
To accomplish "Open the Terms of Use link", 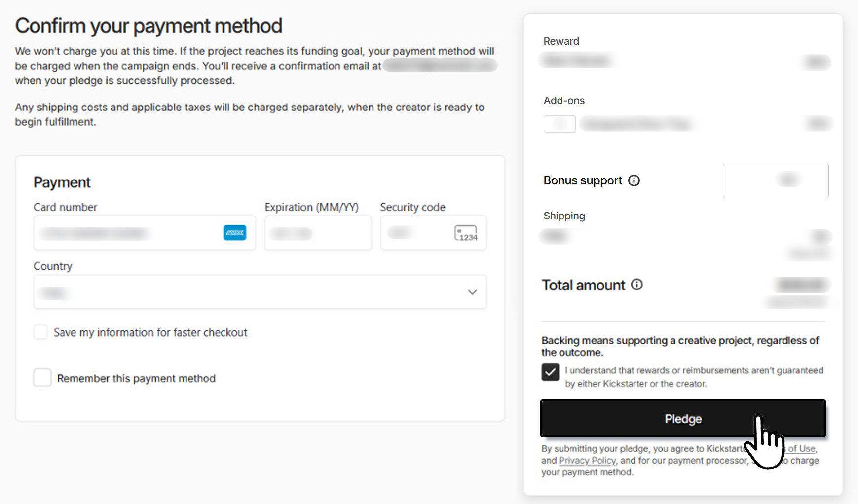I will coord(802,449).
